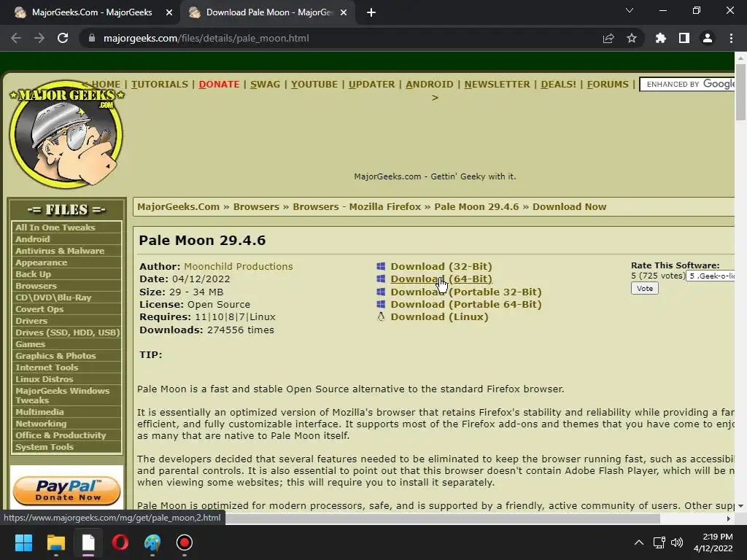Click the Vote button
The image size is (747, 560).
point(645,288)
